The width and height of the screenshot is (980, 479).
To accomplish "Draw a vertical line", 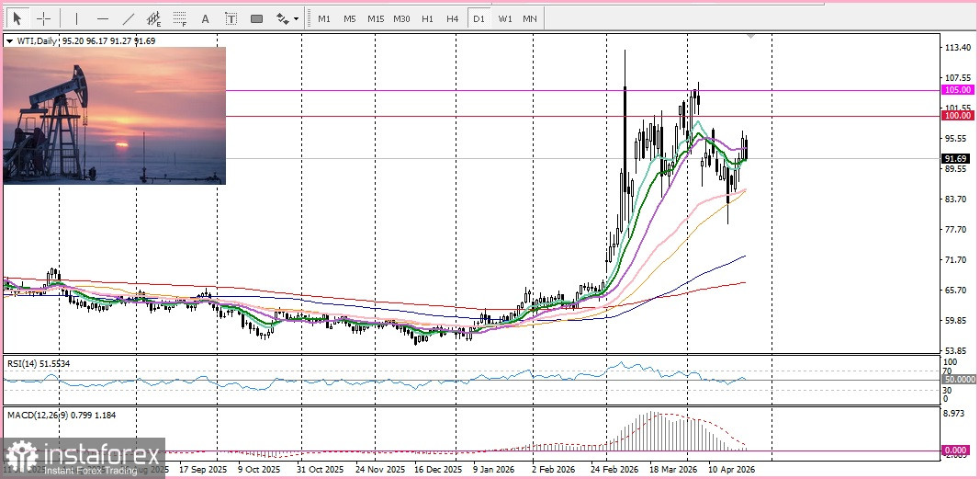I will (x=76, y=18).
